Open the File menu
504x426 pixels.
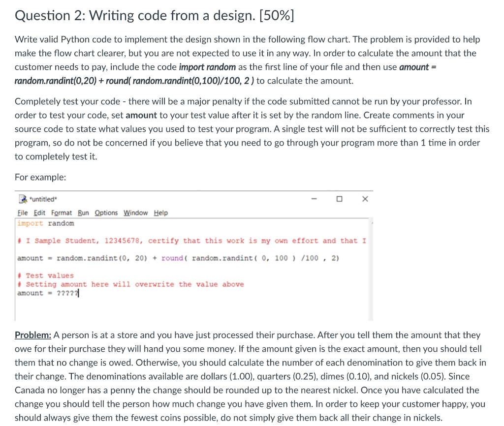pyautogui.click(x=22, y=213)
